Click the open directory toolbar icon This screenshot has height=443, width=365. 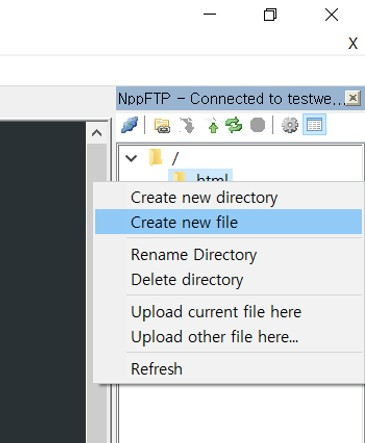162,126
